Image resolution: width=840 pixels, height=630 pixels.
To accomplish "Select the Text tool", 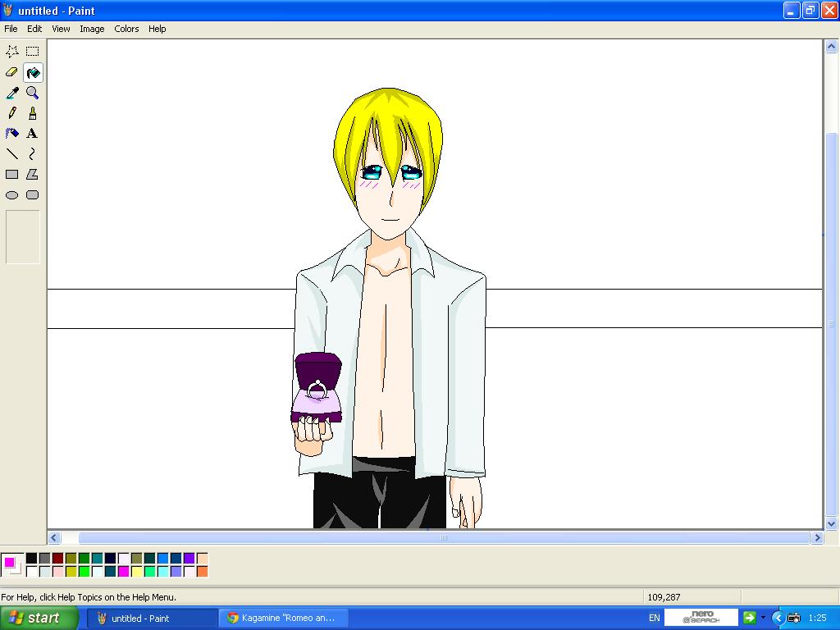I will (33, 134).
